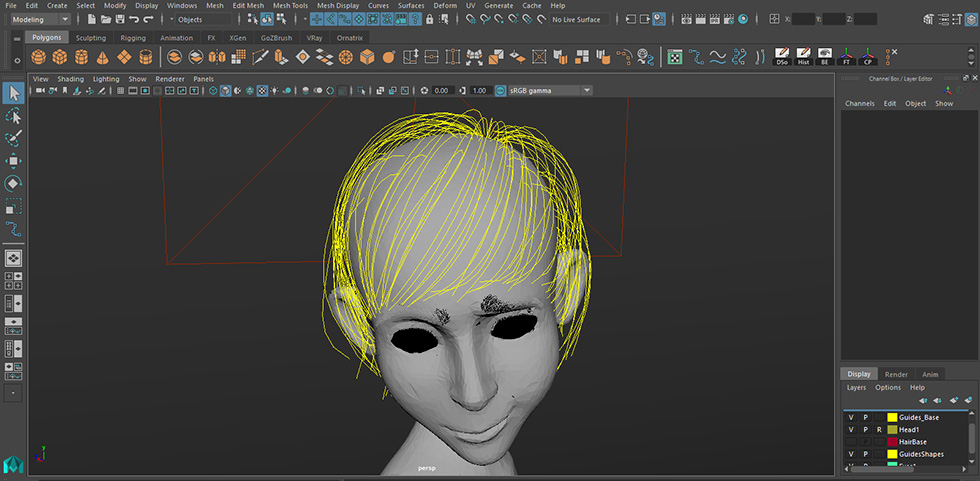Click No Live Surface field

(577, 19)
